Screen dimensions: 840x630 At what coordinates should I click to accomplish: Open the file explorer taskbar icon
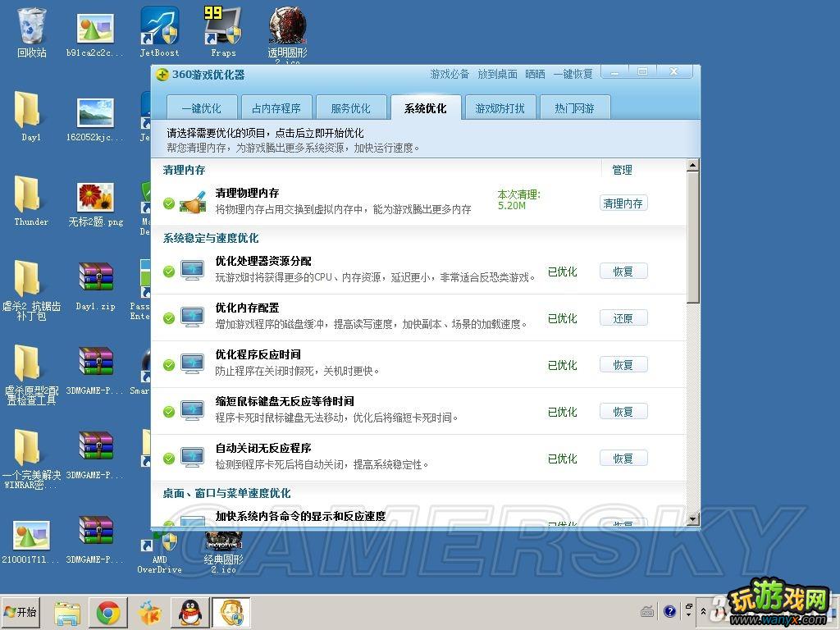coord(67,614)
